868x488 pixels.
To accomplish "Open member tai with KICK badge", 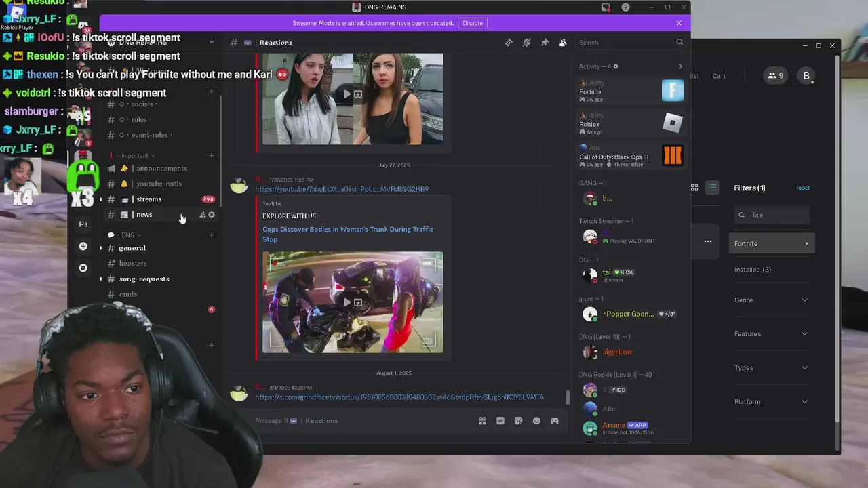I will click(631, 275).
